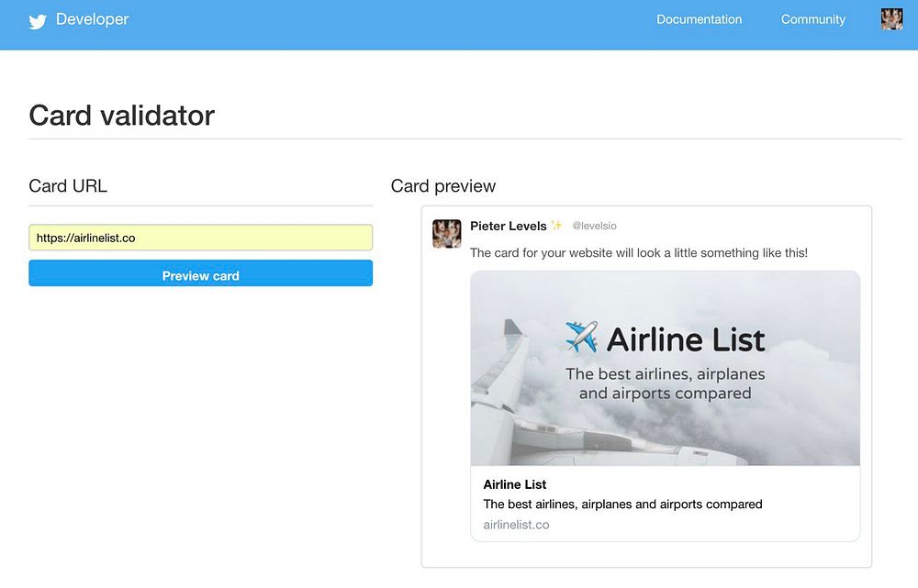Open the Airline List card image

click(665, 368)
